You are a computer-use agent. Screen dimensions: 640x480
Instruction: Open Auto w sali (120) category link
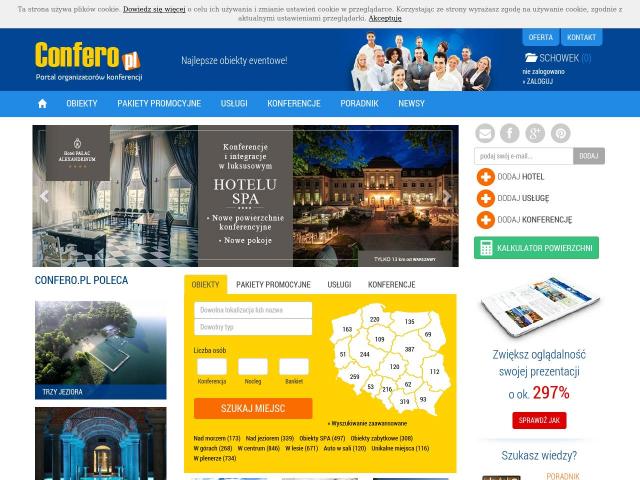tap(344, 448)
